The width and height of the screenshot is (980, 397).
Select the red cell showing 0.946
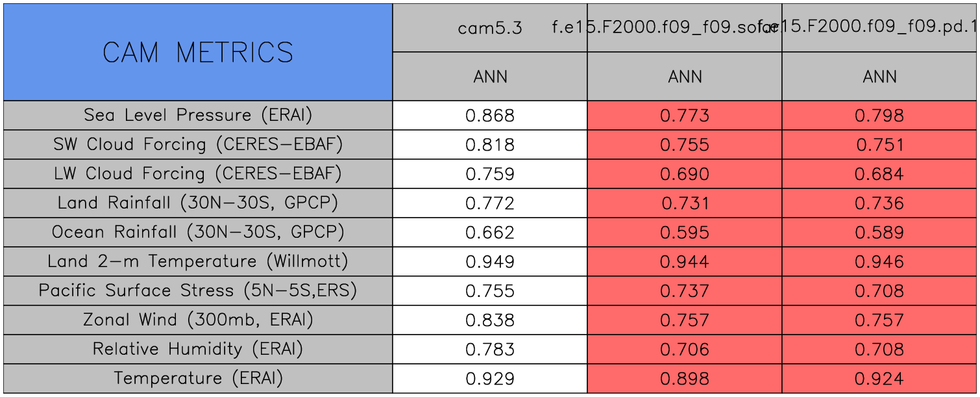[x=879, y=262]
